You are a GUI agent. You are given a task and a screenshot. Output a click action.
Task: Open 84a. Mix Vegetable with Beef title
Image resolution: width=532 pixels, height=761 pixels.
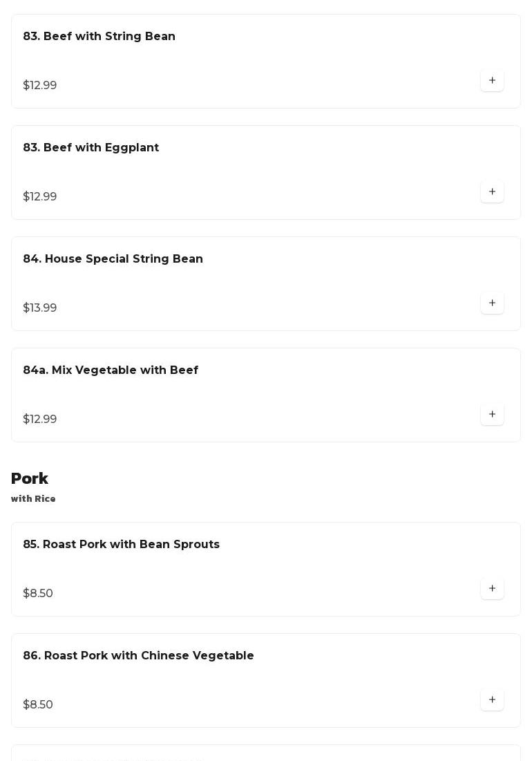(x=111, y=370)
